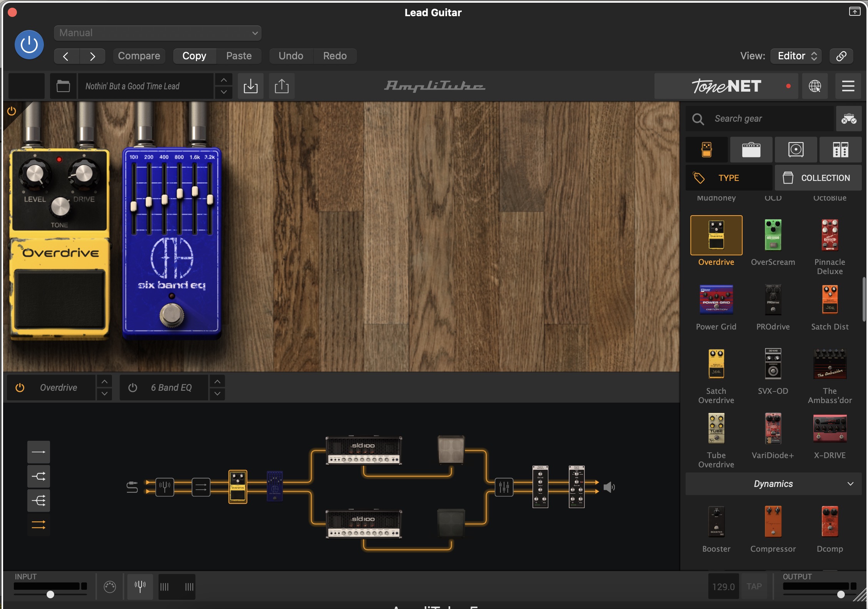The height and width of the screenshot is (609, 868).
Task: Toggle the plugin power button
Action: (29, 45)
